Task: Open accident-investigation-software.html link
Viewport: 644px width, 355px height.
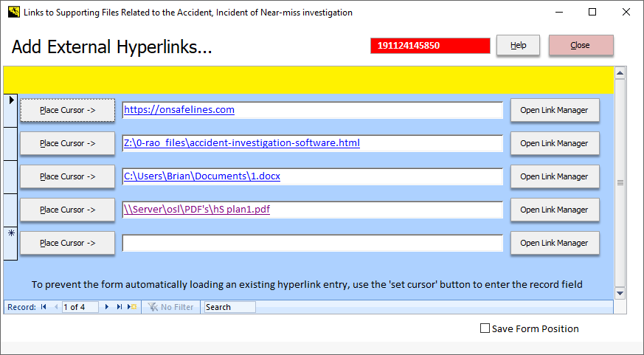Action: click(242, 143)
